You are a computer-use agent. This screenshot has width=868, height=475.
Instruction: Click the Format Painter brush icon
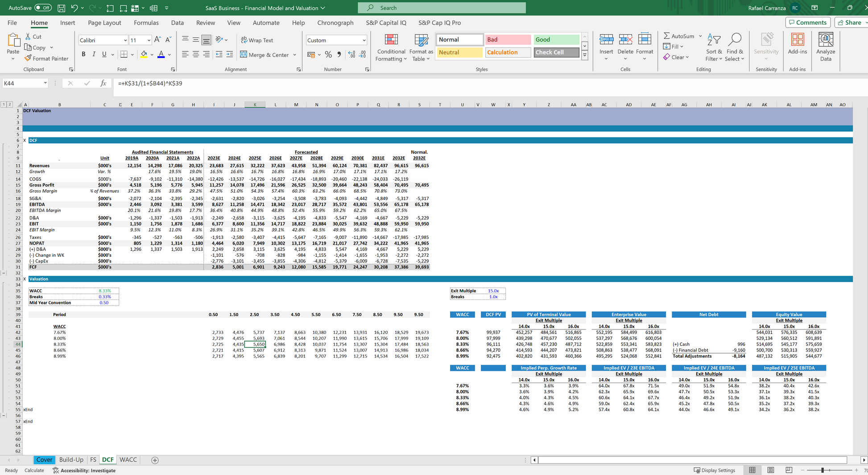[28, 58]
